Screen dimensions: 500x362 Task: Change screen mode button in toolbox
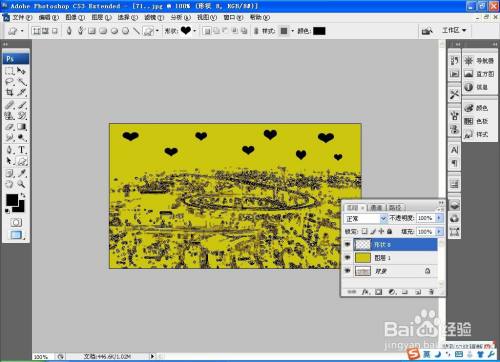(x=16, y=235)
